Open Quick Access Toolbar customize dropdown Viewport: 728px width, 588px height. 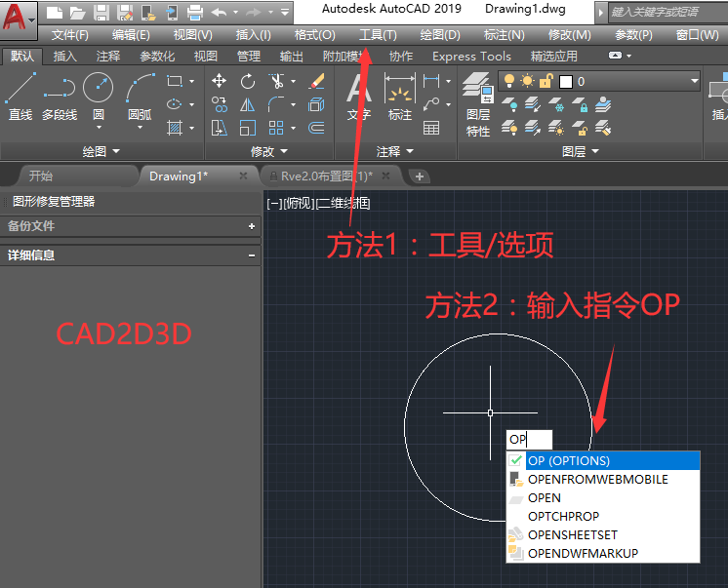coord(285,13)
